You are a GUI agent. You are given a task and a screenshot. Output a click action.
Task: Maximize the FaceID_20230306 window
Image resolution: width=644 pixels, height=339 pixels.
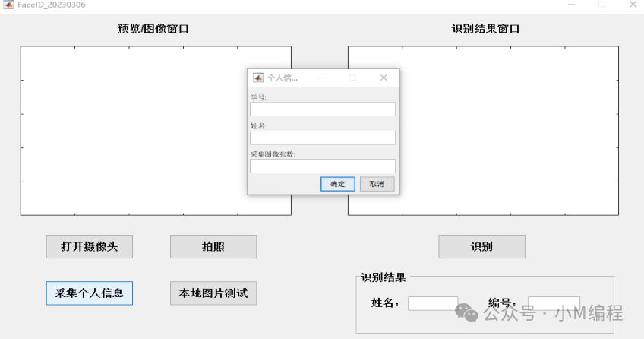click(x=601, y=5)
